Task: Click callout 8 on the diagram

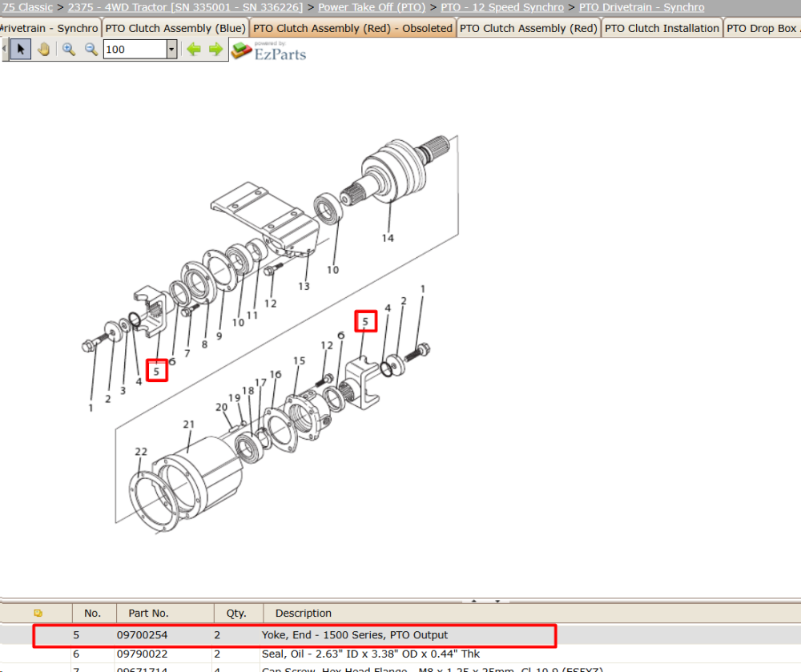Action: click(x=204, y=344)
